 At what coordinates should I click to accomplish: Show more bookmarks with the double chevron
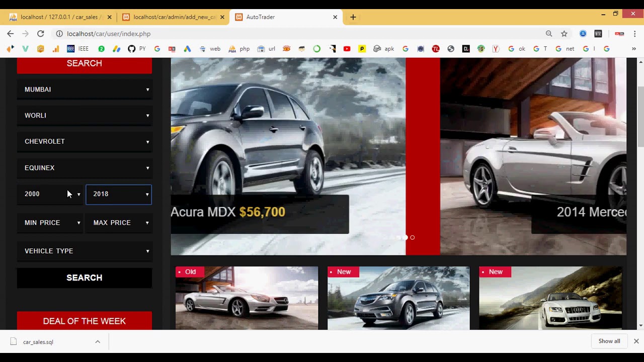633,49
